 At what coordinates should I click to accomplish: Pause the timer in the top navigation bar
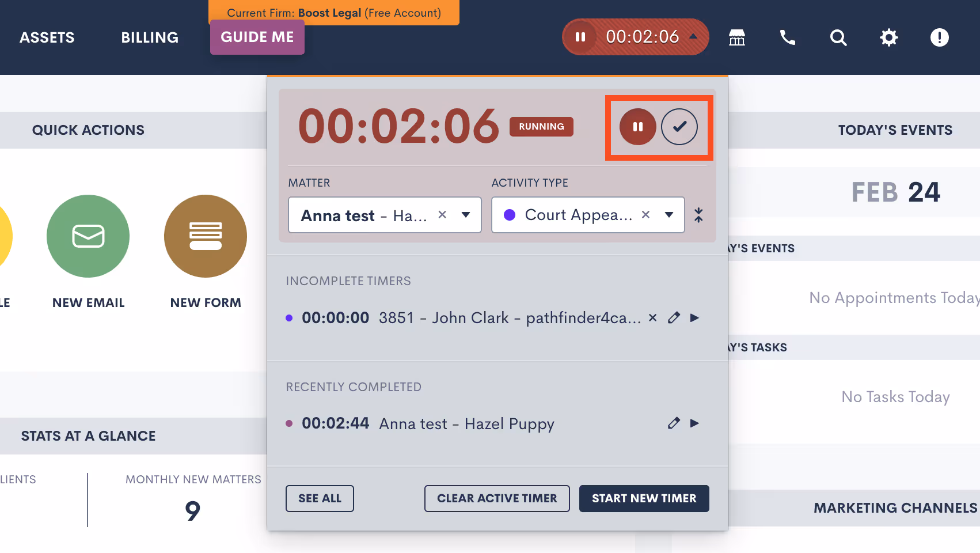pyautogui.click(x=580, y=37)
